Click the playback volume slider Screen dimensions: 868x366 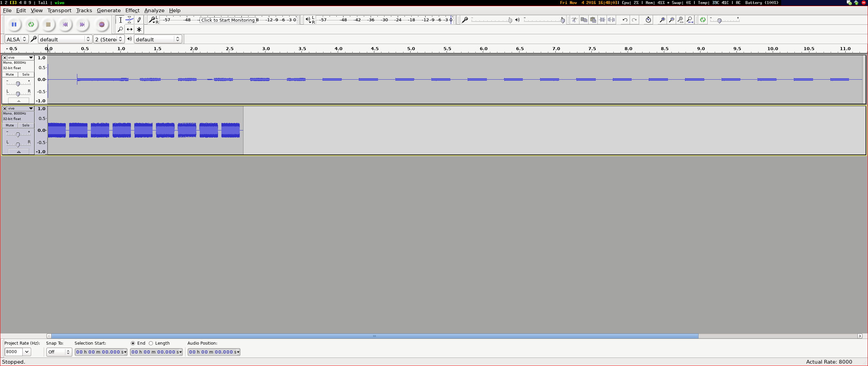[544, 20]
